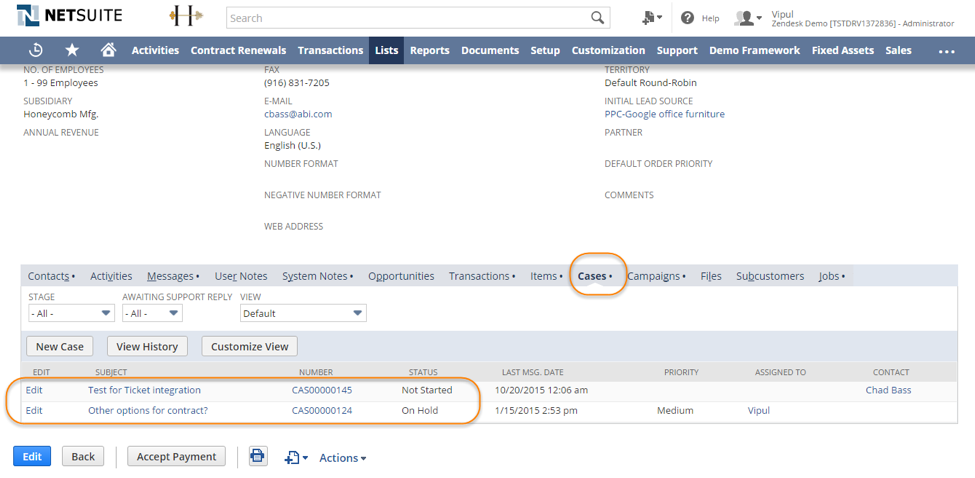Show more menus with ellipsis icon
Viewport: 975px width, 478px height.
(946, 51)
